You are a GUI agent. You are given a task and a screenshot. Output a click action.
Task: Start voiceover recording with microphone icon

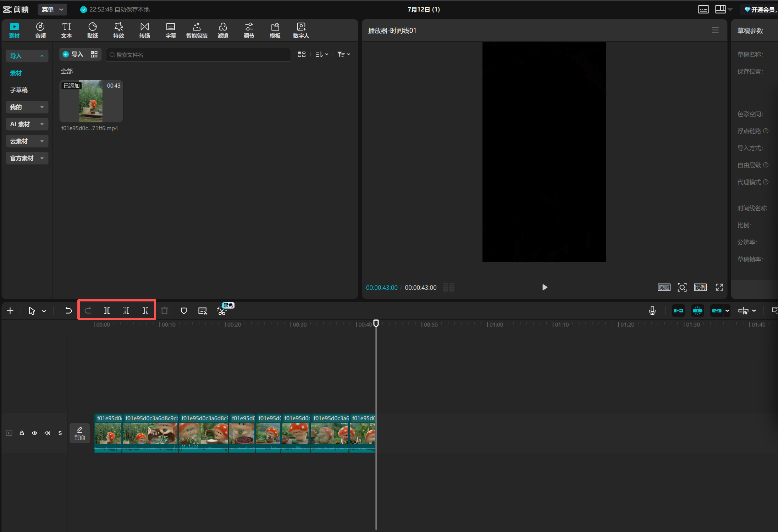(x=652, y=311)
